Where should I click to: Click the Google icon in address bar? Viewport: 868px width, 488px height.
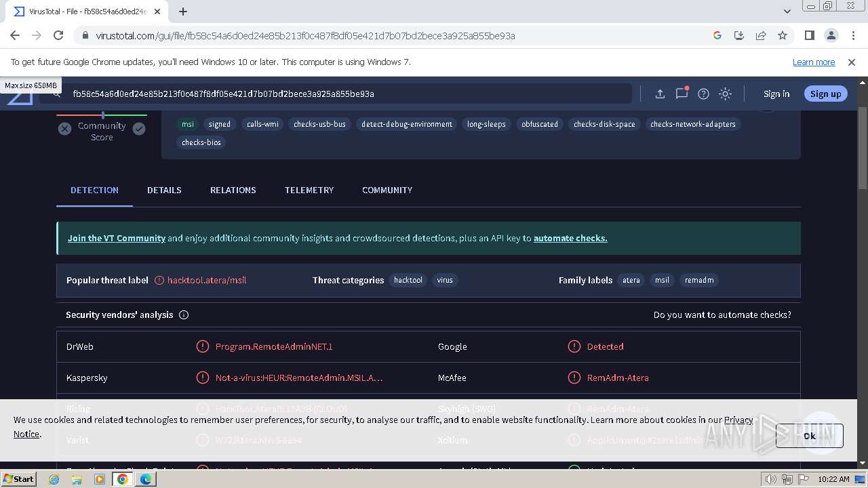tap(717, 35)
